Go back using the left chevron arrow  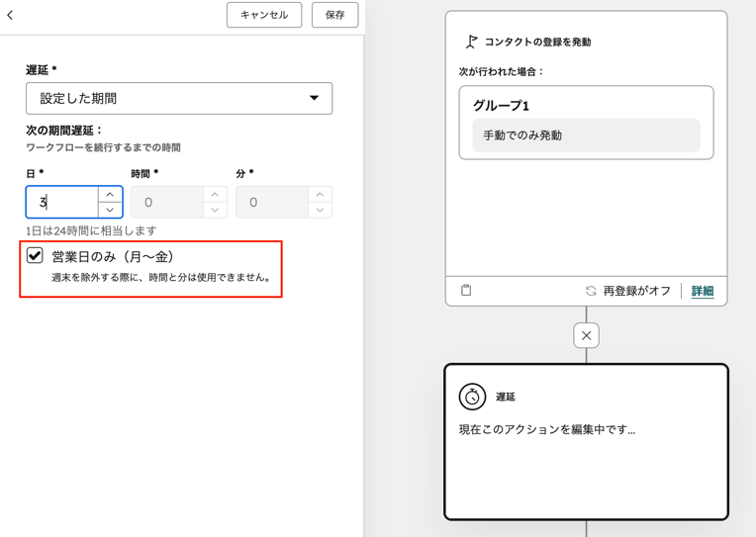[10, 15]
